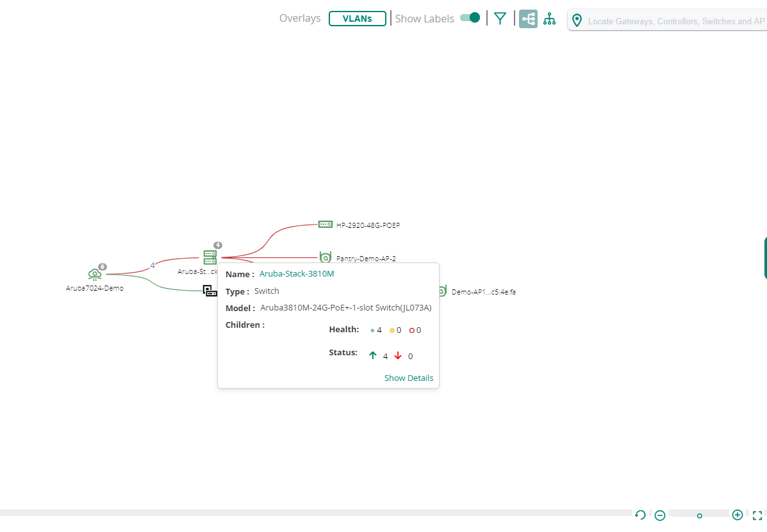This screenshot has width=767, height=532.
Task: Click the Pantry-Demo-AP-2 label
Action: click(x=366, y=259)
